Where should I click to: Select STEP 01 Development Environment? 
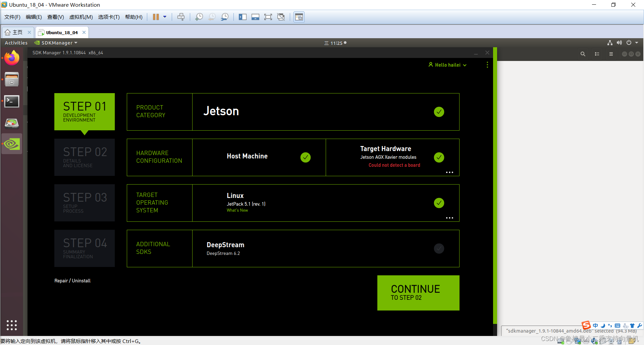(85, 112)
